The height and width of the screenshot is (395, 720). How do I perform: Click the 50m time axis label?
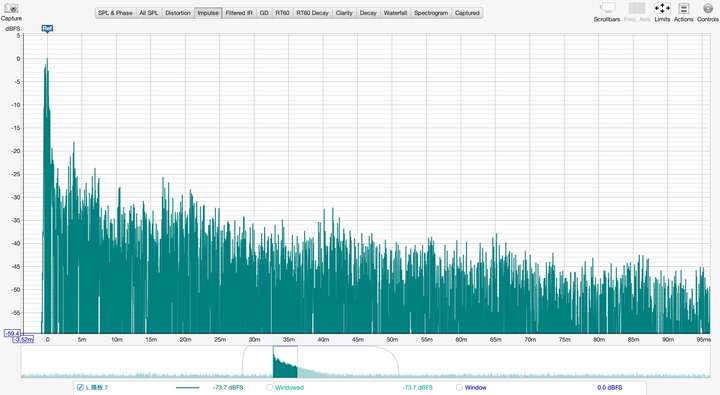tap(392, 339)
